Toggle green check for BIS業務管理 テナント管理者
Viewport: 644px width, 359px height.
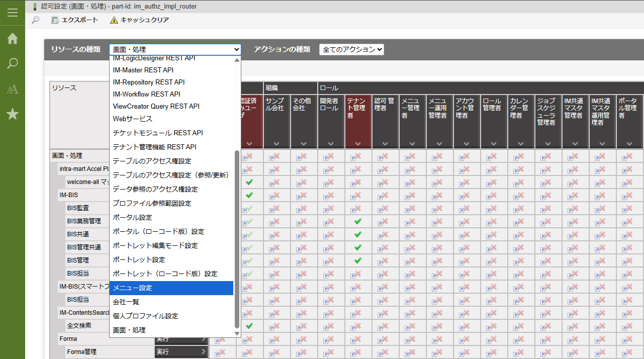(x=358, y=221)
